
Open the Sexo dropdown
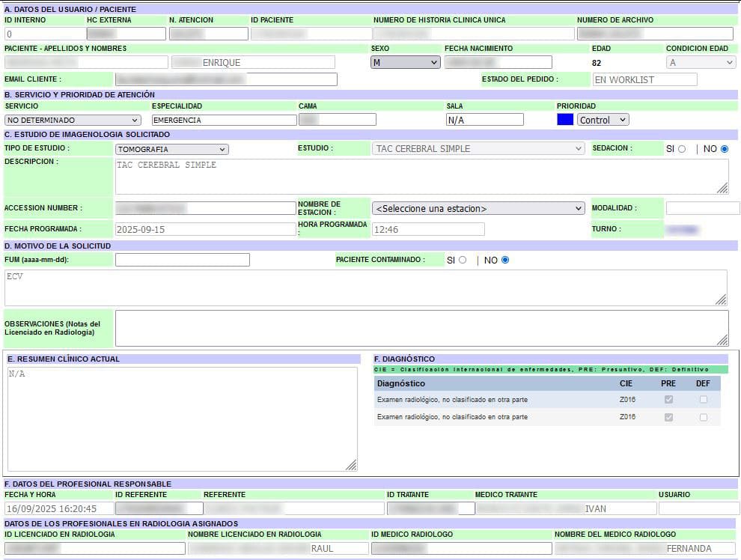point(405,63)
